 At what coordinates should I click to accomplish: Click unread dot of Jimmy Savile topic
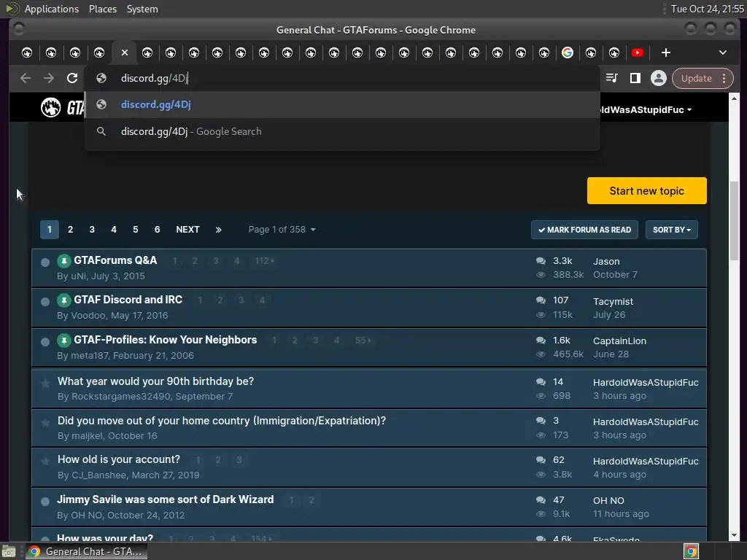pos(45,502)
